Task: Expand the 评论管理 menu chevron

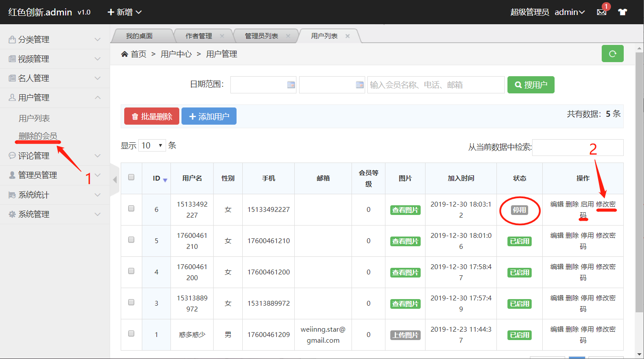Action: click(98, 155)
